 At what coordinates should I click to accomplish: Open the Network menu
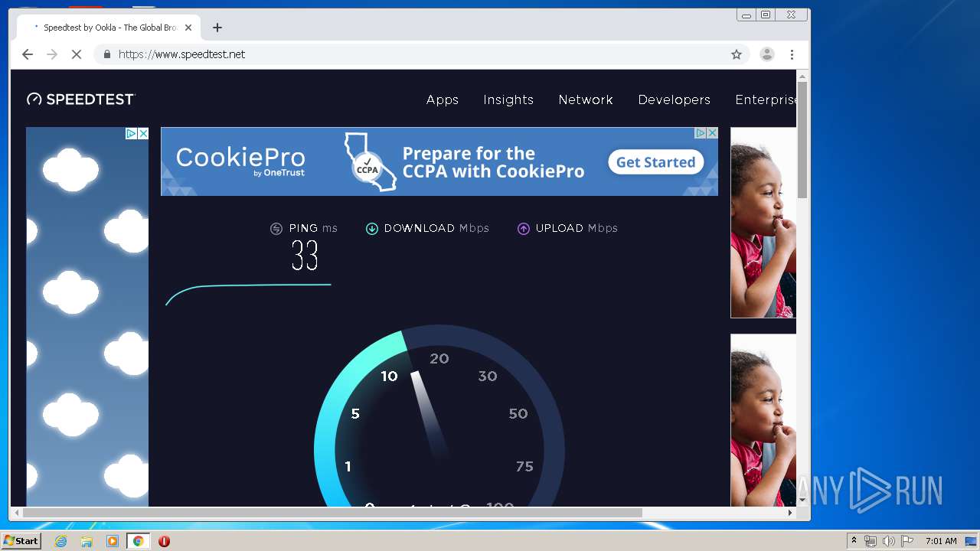tap(586, 99)
